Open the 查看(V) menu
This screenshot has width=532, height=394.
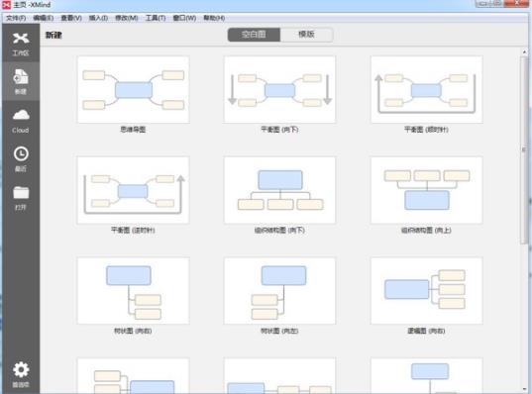pyautogui.click(x=71, y=18)
